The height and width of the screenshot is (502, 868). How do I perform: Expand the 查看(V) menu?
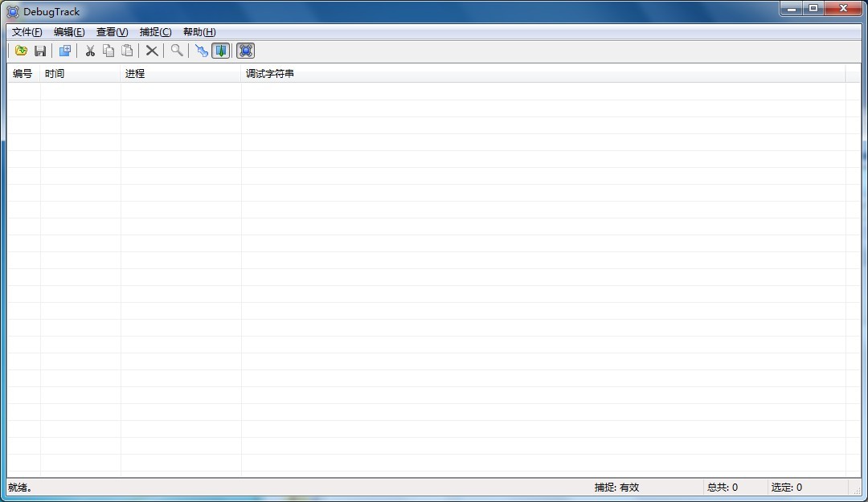tap(112, 32)
